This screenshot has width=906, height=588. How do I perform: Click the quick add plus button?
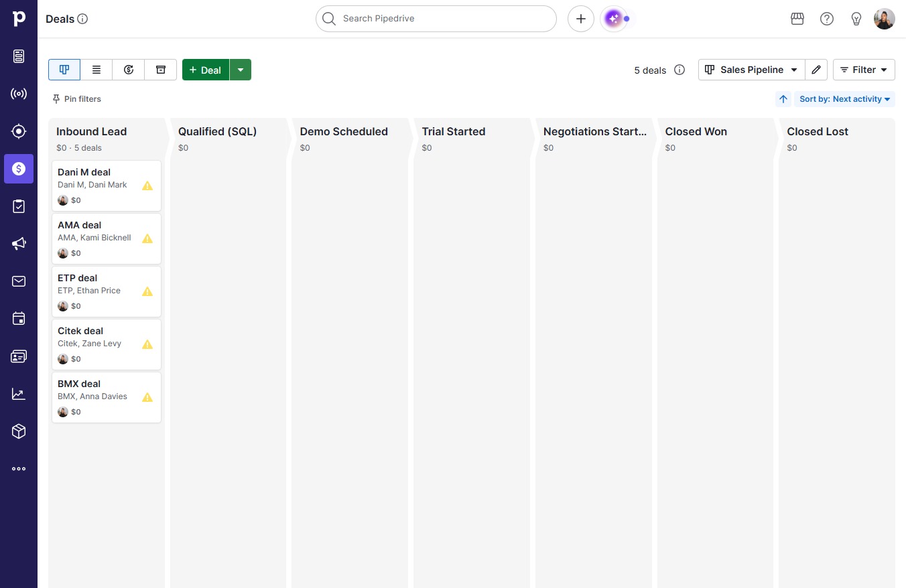pos(581,19)
